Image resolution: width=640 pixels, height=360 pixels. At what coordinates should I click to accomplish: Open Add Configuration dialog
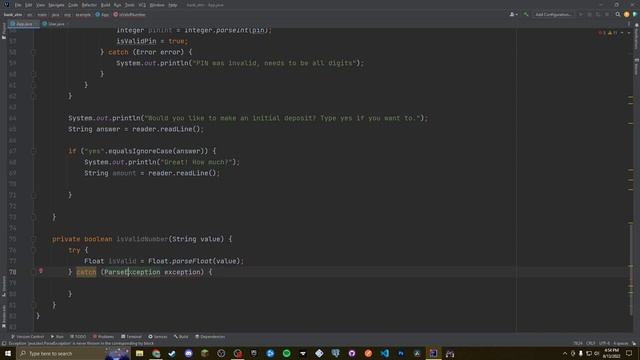553,14
